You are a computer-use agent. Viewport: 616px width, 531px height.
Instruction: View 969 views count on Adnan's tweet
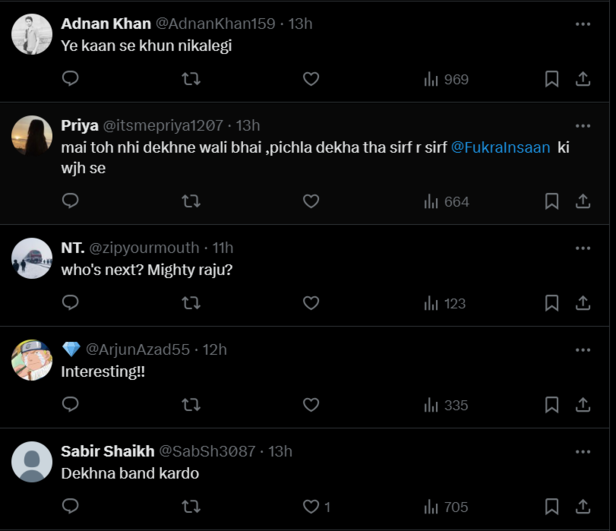click(445, 79)
